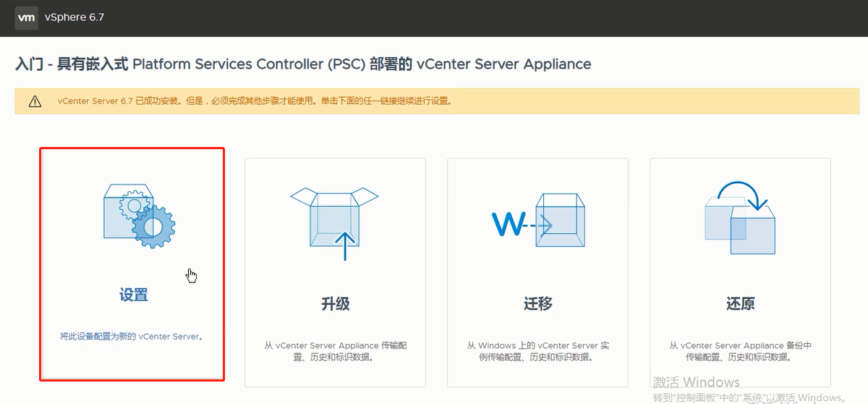Select the 还原 card title
The height and width of the screenshot is (404, 868).
[x=740, y=303]
